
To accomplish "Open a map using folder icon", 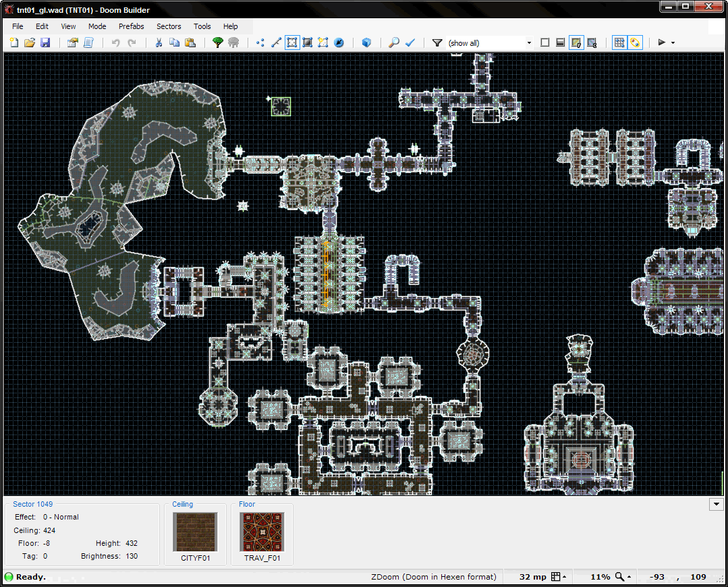I will [x=30, y=43].
